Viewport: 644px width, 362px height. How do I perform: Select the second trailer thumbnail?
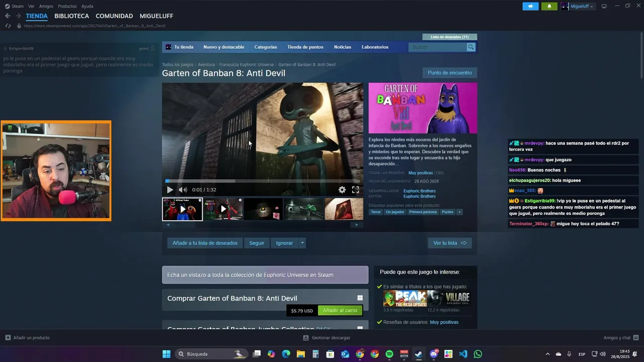click(x=223, y=209)
